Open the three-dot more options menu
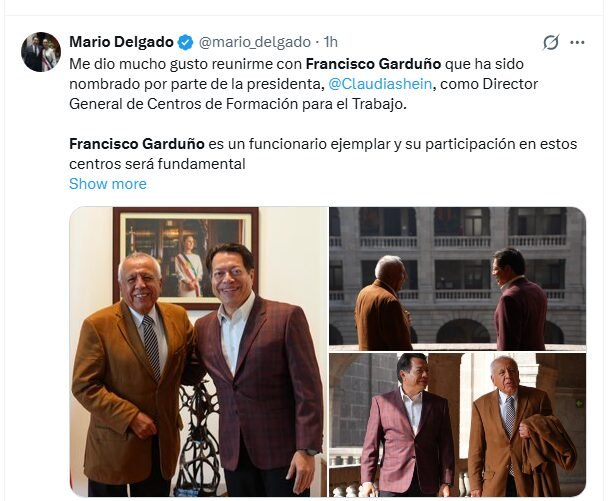The image size is (612, 501). 577,42
